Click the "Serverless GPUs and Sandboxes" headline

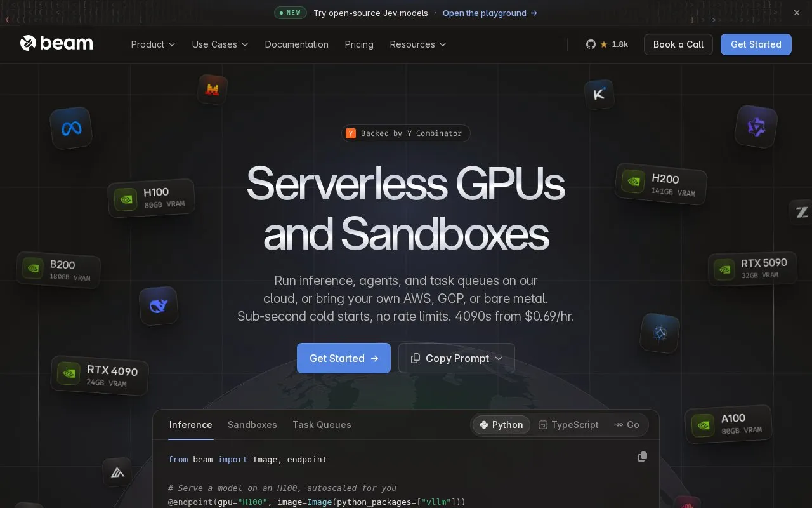pyautogui.click(x=406, y=208)
